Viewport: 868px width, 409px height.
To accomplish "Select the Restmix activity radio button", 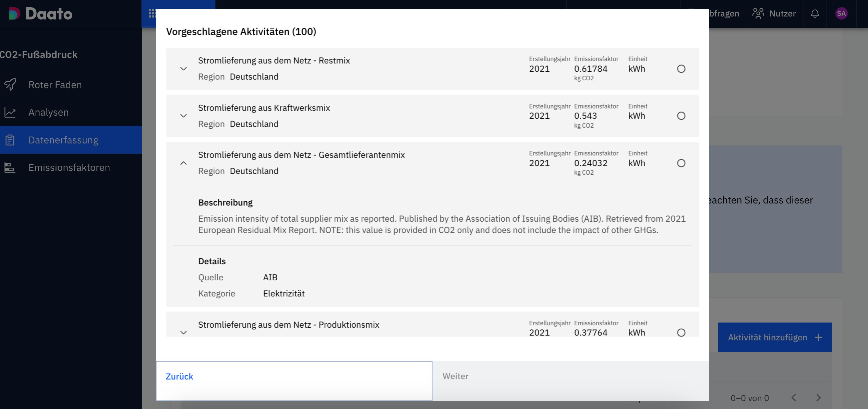I will 681,69.
